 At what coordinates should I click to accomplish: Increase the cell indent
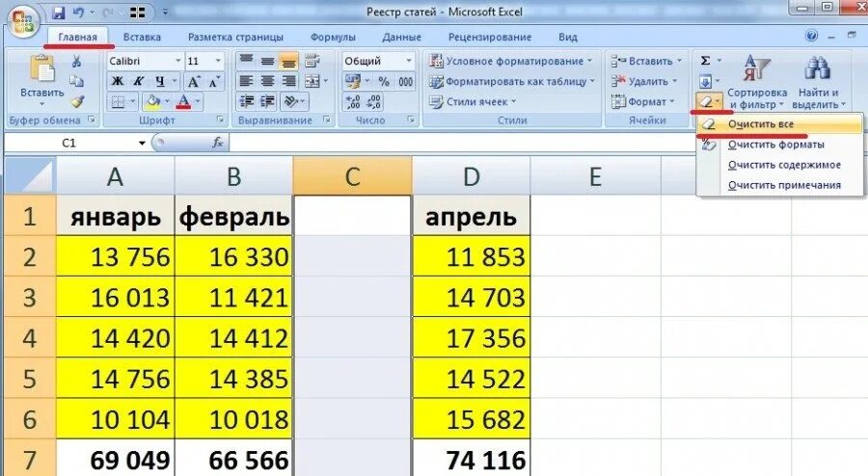coord(267,102)
